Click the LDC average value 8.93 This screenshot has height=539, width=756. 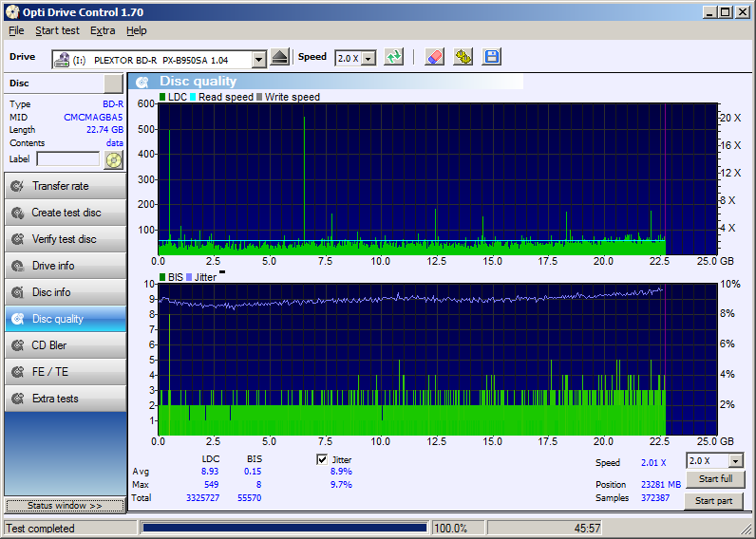(x=210, y=472)
